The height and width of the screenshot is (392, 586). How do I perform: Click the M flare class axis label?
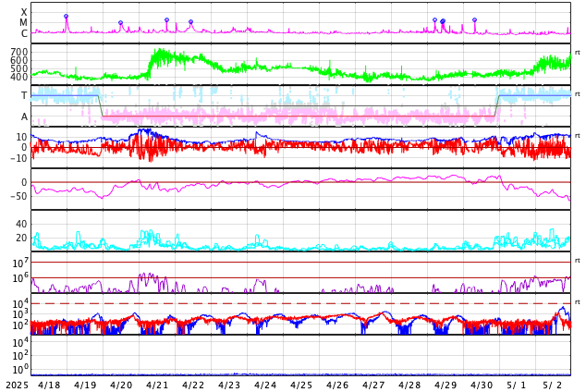point(24,23)
